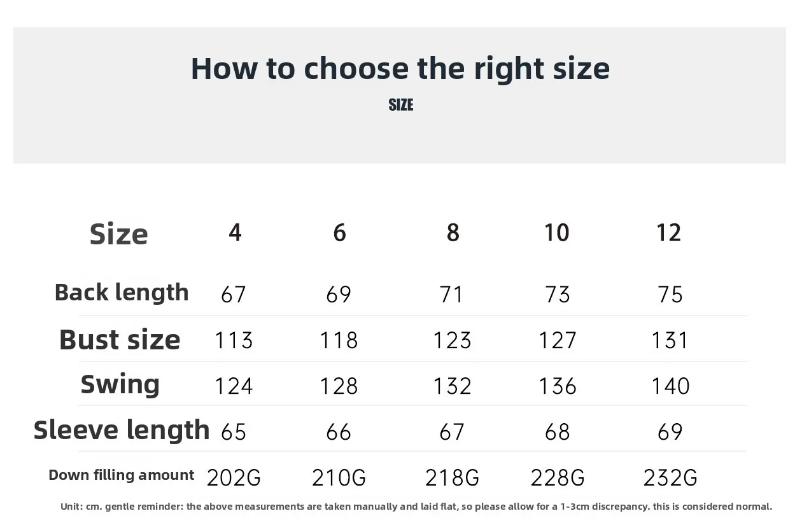Click the swing value 124
The width and height of the screenshot is (802, 532).
point(234,386)
